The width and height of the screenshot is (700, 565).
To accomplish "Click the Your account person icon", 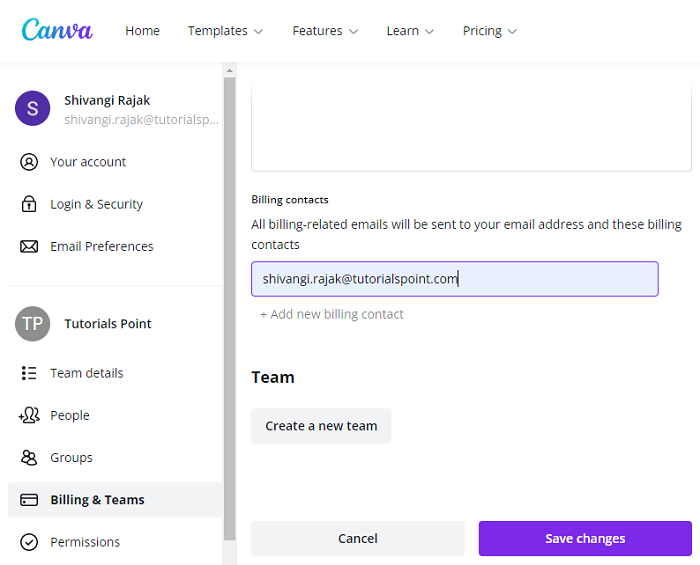I will pyautogui.click(x=29, y=162).
